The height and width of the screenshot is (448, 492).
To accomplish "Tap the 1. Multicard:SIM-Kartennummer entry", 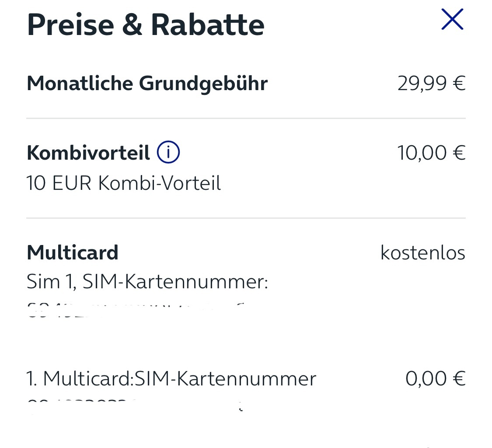I will (171, 378).
